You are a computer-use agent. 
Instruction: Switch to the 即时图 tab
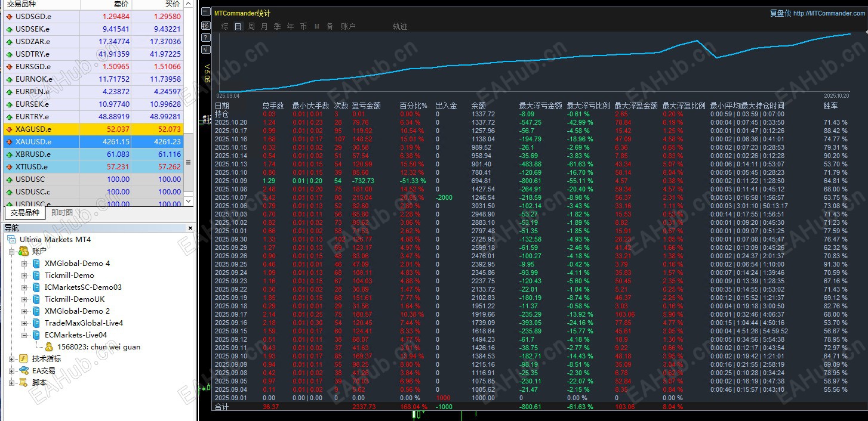click(61, 213)
